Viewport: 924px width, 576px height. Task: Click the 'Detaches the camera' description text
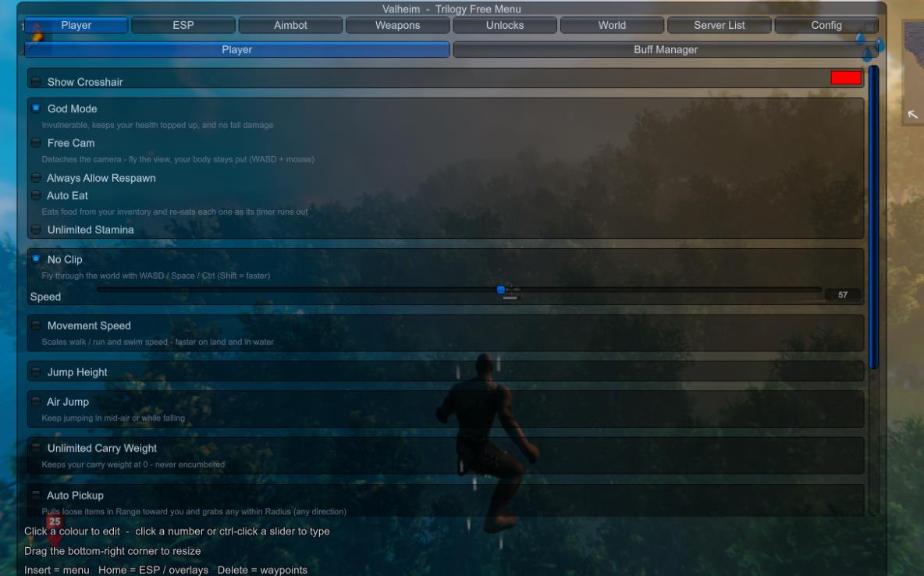point(177,159)
